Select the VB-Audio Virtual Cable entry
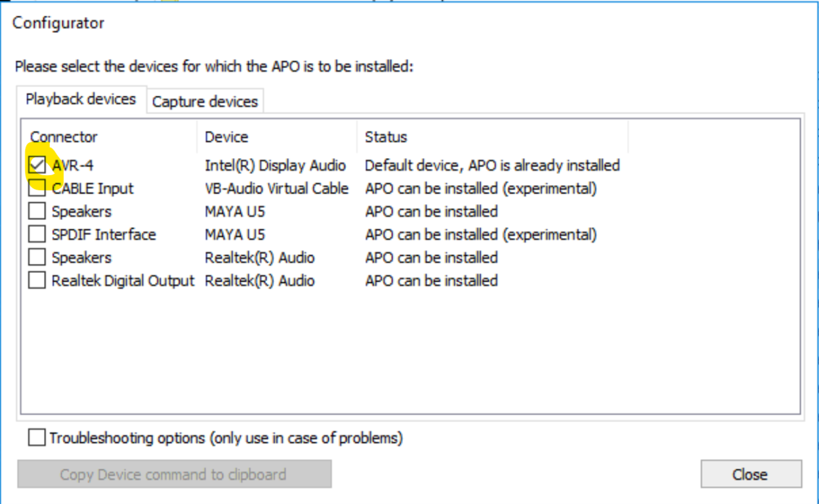The image size is (819, 504). [x=276, y=188]
